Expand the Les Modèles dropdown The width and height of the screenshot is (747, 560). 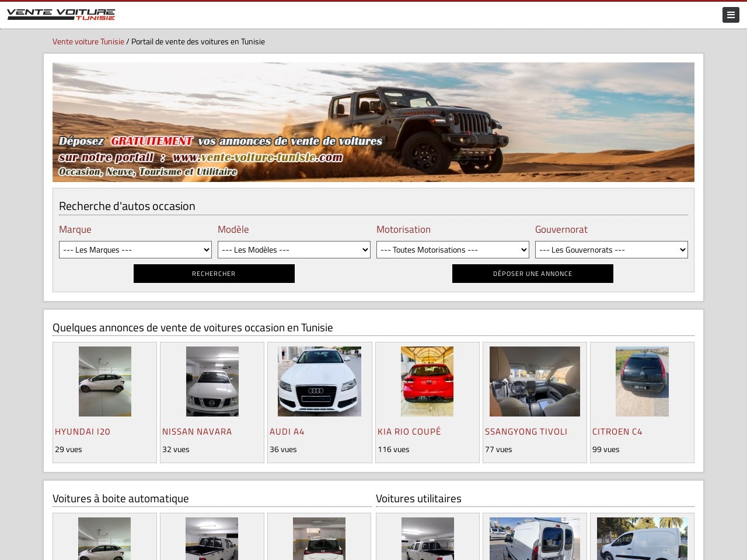click(x=294, y=250)
